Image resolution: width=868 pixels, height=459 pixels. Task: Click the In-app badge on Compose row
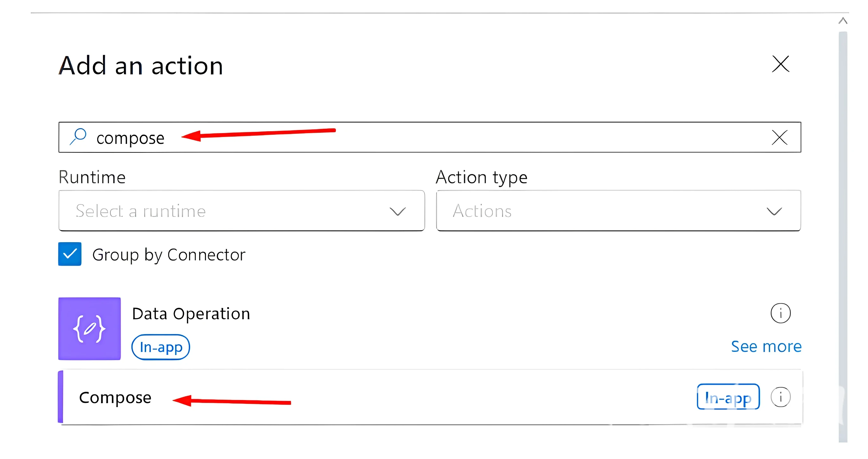coord(728,397)
